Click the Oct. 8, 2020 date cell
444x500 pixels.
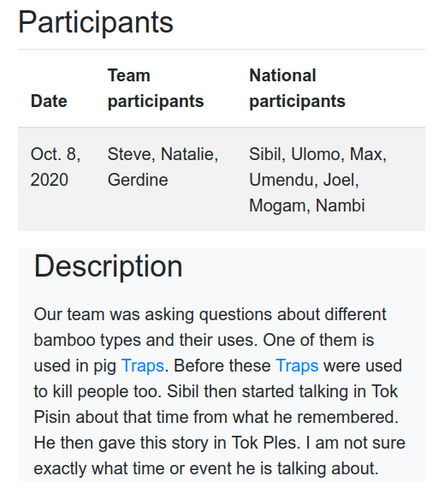click(56, 167)
